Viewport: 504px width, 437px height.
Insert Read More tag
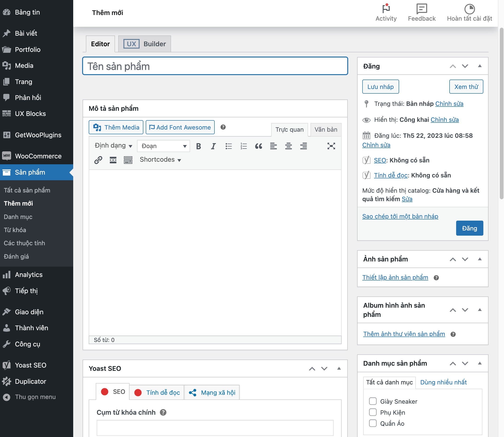click(x=113, y=160)
